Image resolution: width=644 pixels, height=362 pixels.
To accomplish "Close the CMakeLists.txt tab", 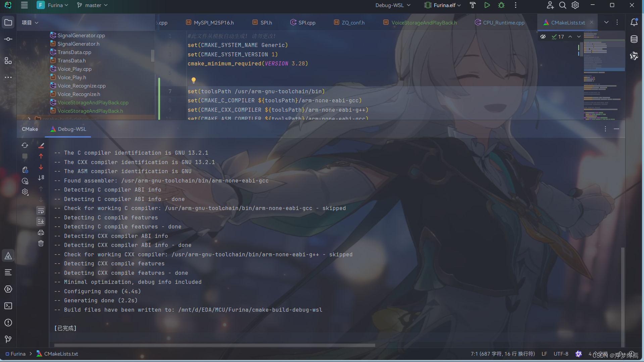I will coord(592,22).
